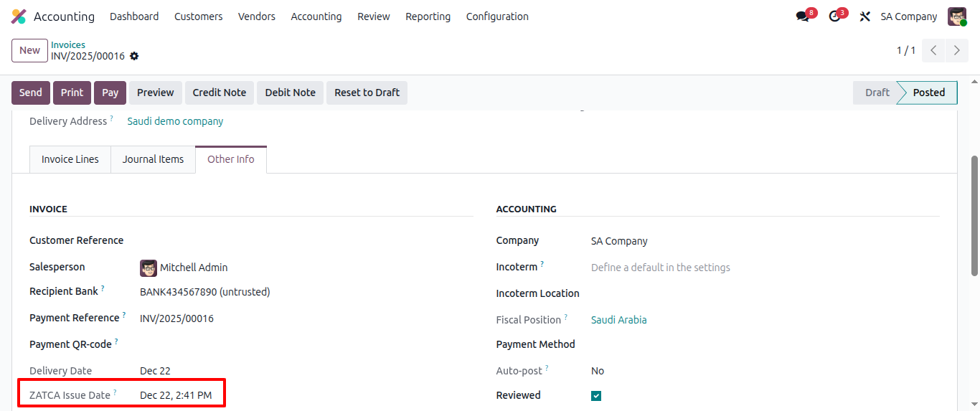The width and height of the screenshot is (980, 411).
Task: Switch to the Invoice Lines tab
Action: [70, 159]
